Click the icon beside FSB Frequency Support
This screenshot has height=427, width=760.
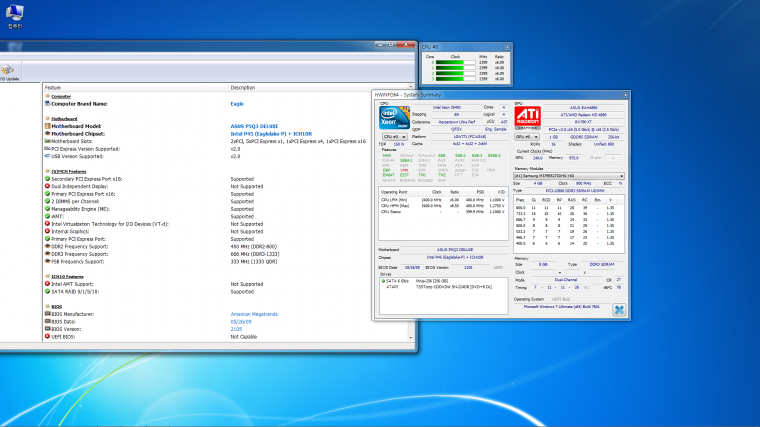[48, 261]
